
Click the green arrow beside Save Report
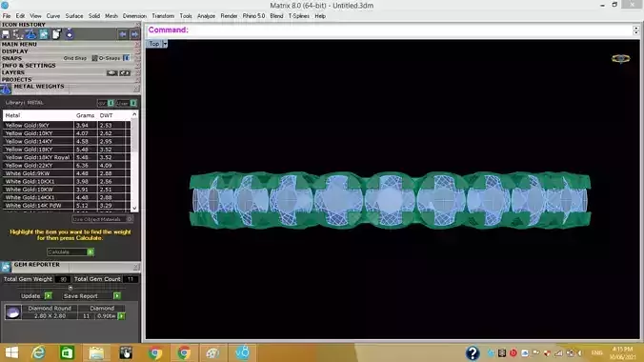(117, 296)
